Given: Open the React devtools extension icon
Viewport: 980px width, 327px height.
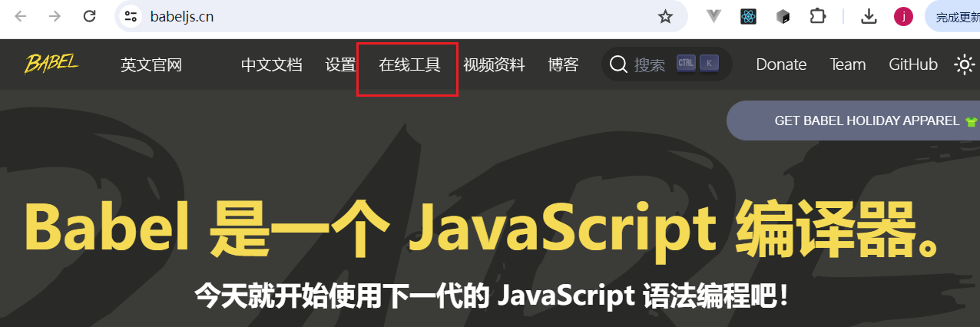Looking at the screenshot, I should click(x=749, y=16).
